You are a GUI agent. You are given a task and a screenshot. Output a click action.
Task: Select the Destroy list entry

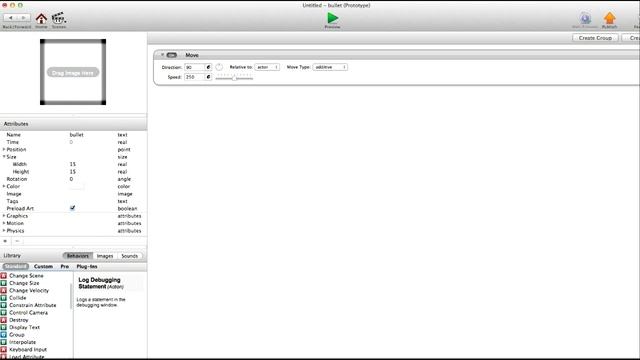[x=19, y=320]
